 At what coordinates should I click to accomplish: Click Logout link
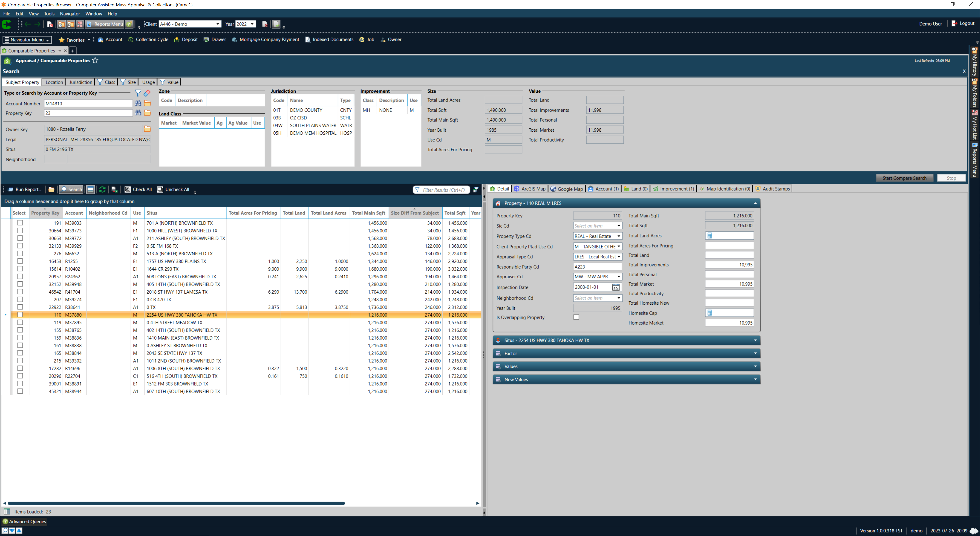tap(963, 23)
